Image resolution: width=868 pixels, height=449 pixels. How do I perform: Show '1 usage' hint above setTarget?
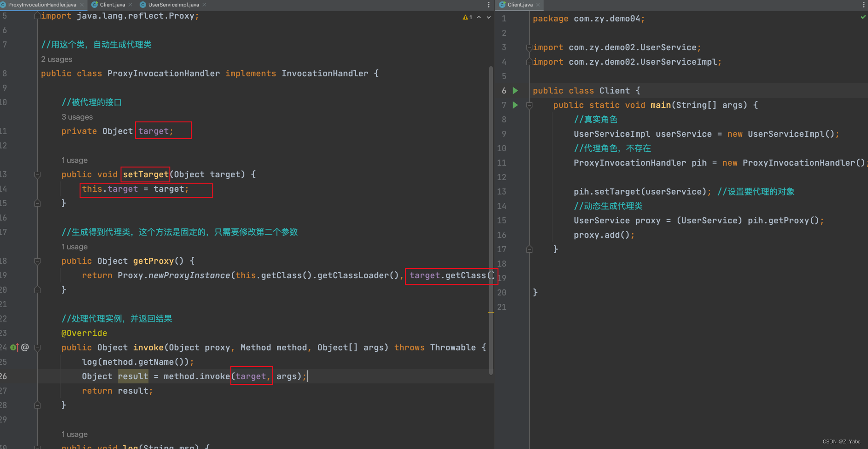pos(74,160)
